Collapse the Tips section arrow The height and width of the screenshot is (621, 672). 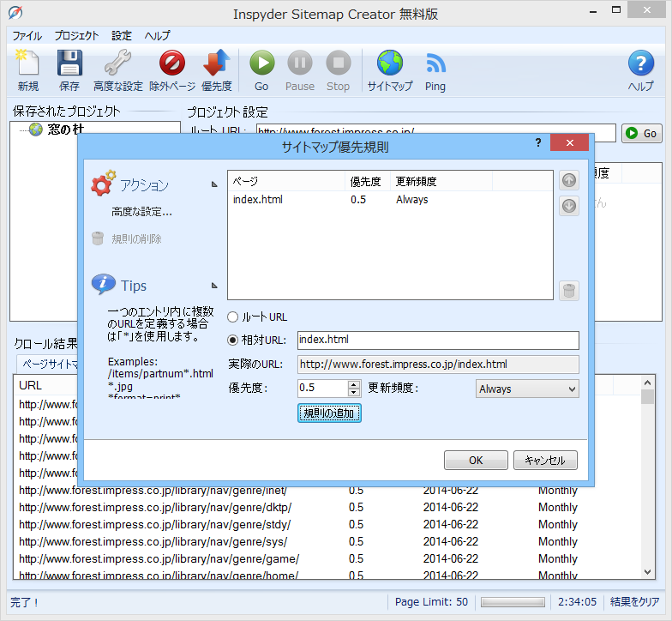tap(214, 286)
